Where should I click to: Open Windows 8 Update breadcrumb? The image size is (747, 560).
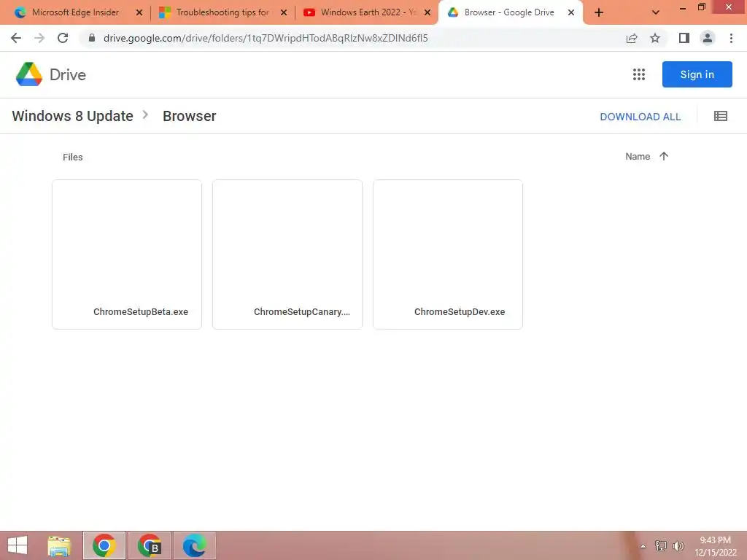click(x=72, y=116)
